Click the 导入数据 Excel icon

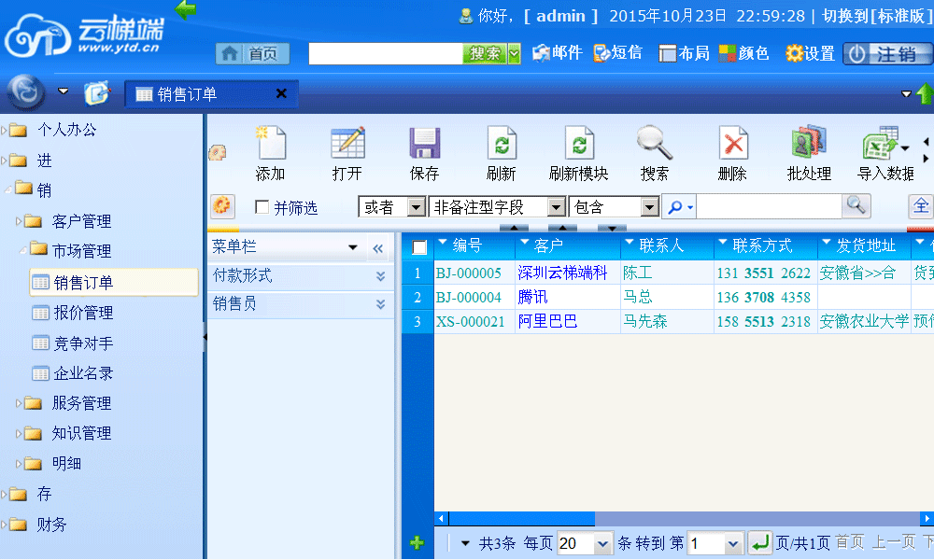pos(881,143)
